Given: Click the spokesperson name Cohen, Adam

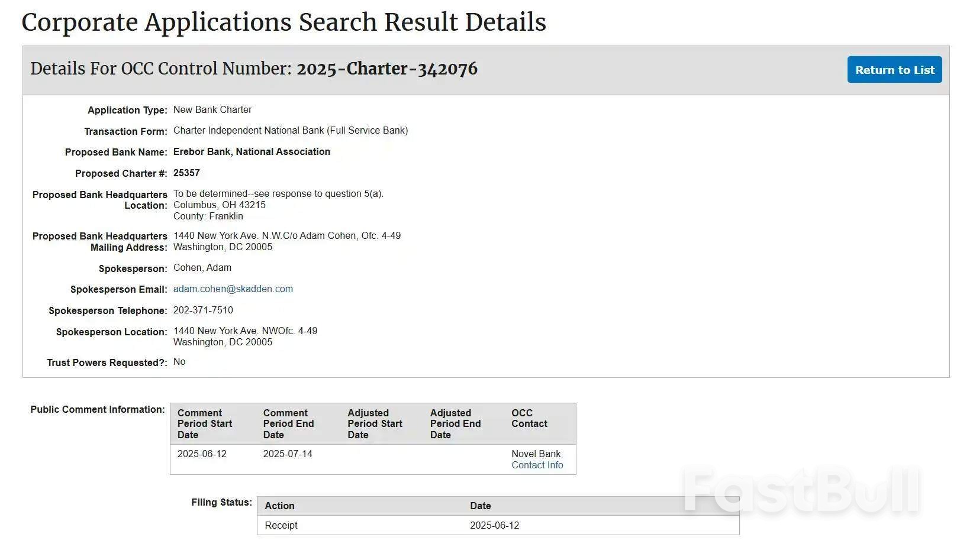Looking at the screenshot, I should [202, 268].
